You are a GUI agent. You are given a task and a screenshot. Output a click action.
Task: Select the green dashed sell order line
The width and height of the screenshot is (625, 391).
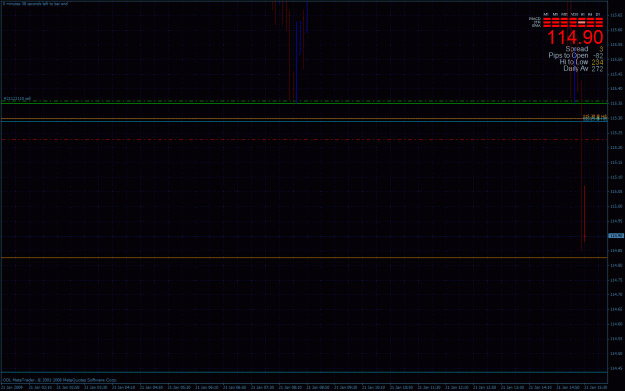304,101
